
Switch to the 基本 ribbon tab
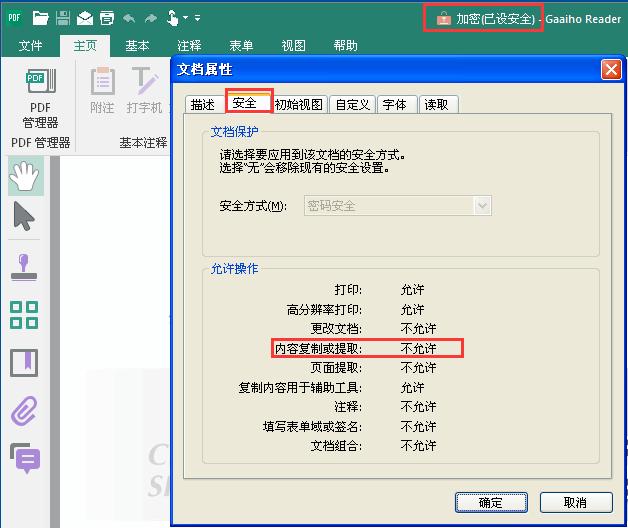137,46
